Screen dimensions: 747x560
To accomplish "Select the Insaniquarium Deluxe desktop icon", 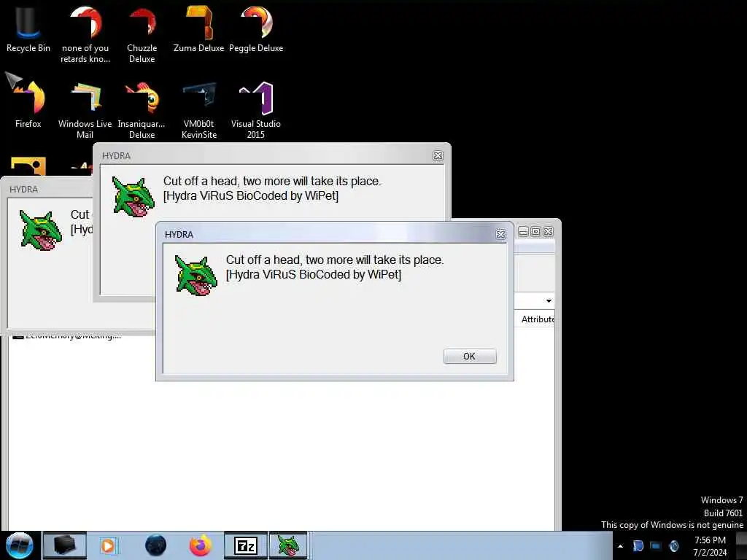I will tap(142, 111).
